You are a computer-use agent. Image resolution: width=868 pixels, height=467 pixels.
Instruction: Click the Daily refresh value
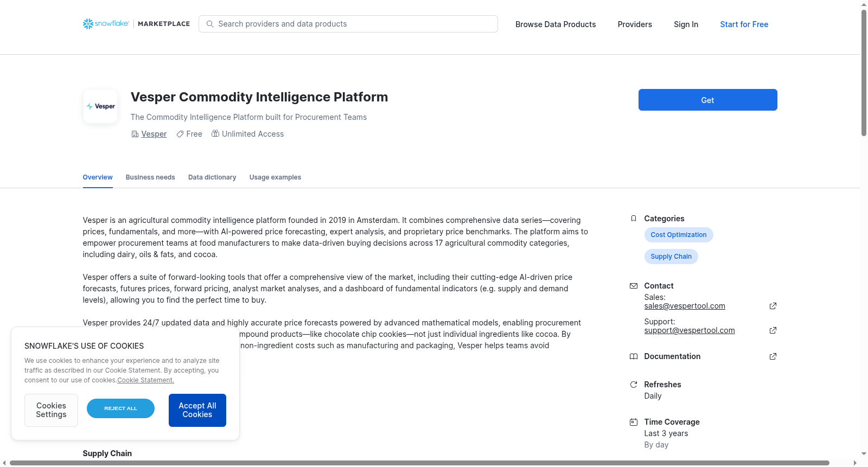coord(653,396)
